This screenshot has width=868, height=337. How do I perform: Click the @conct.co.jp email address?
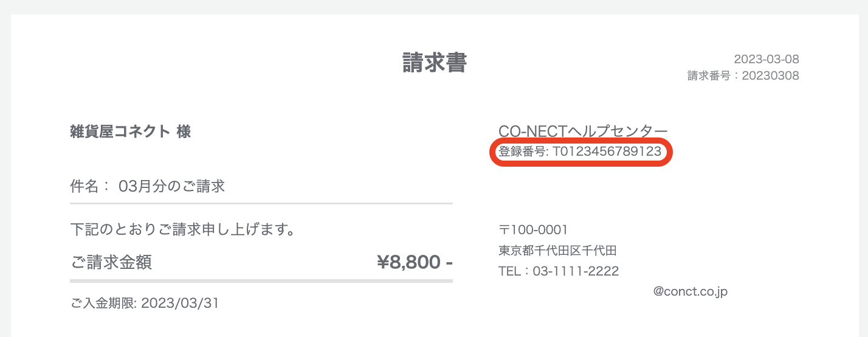691,292
